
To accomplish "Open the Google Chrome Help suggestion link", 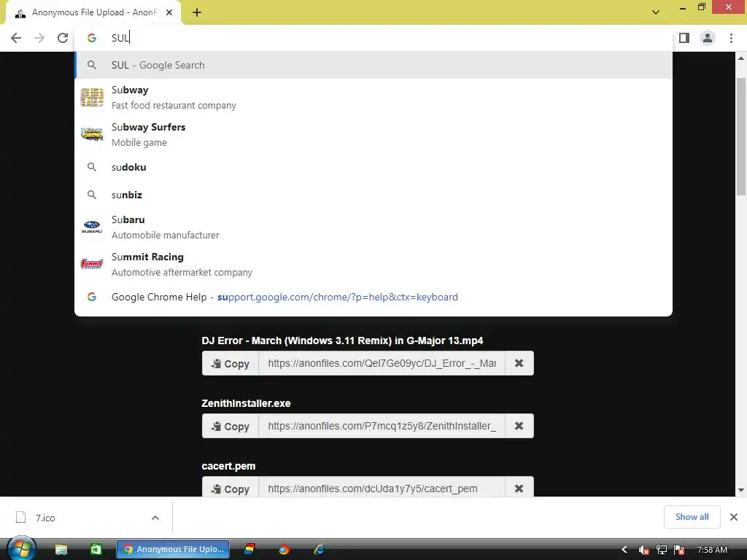I will click(373, 297).
